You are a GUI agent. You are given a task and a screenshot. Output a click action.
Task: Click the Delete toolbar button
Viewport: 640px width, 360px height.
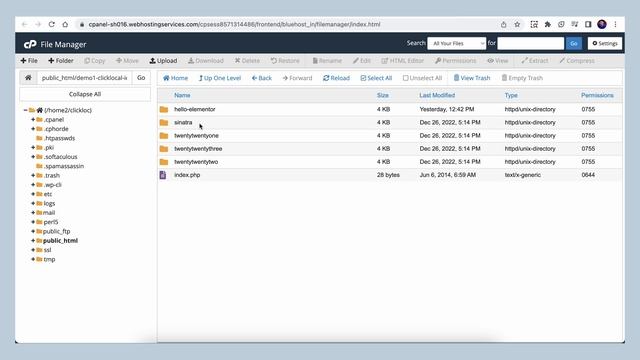click(247, 60)
